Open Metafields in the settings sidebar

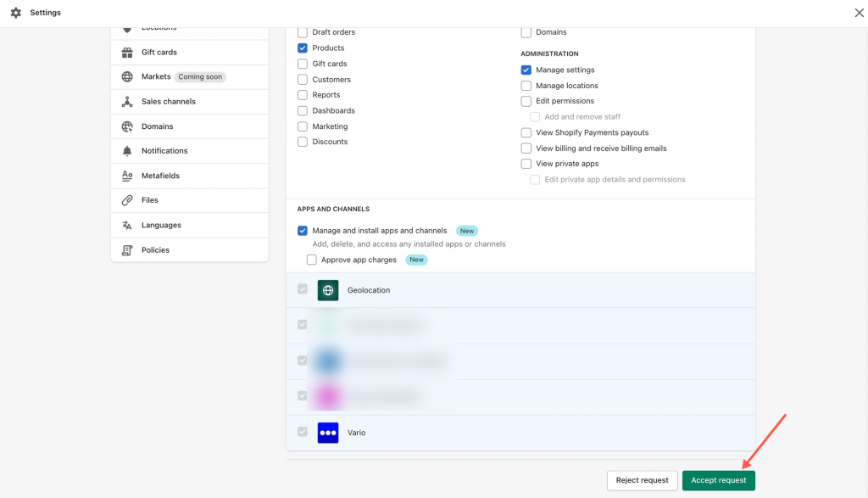[x=160, y=176]
